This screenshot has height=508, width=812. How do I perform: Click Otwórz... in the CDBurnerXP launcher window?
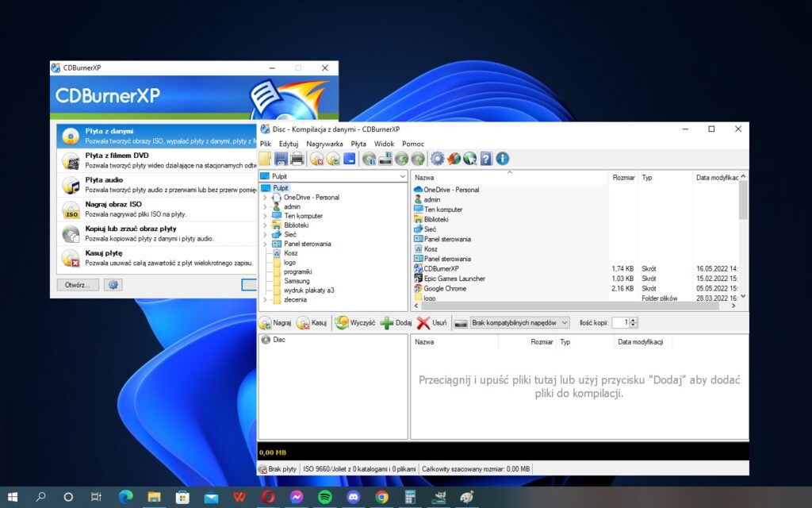(x=78, y=285)
